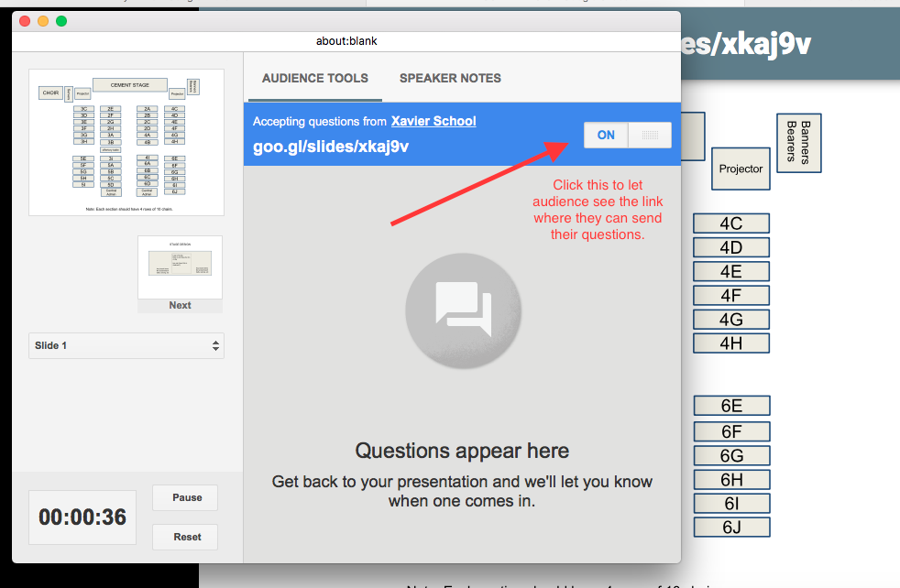
Task: Click the Banners Bearers box on the slide
Action: pos(799,143)
